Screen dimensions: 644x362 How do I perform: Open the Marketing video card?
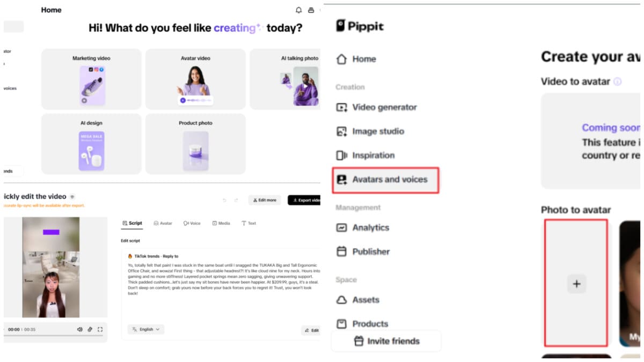(x=91, y=79)
